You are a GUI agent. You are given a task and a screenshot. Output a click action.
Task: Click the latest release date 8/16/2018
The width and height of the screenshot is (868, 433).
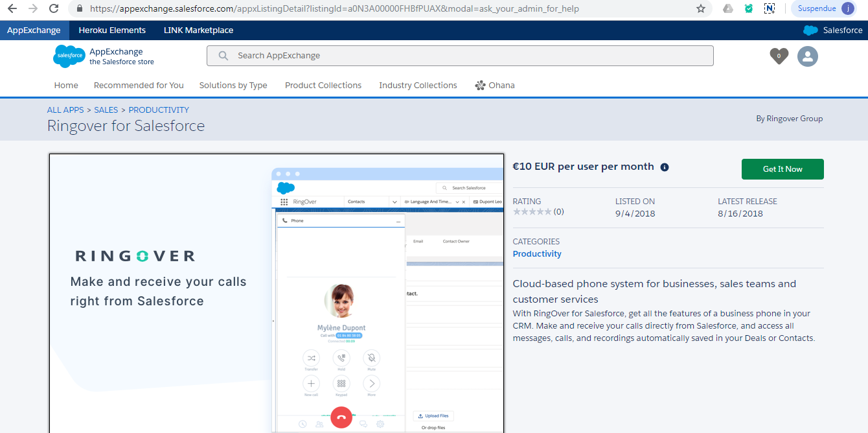coord(740,214)
